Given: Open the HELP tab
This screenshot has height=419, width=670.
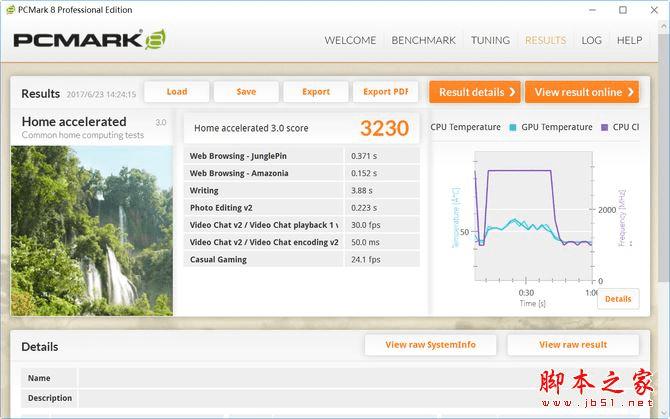Looking at the screenshot, I should 629,40.
